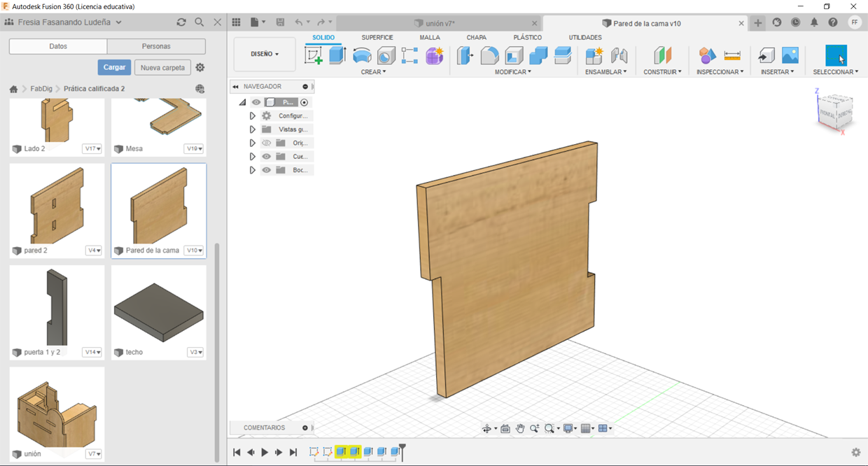The width and height of the screenshot is (868, 466).
Task: Open the DISEÑO workspace dropdown
Action: tap(265, 54)
